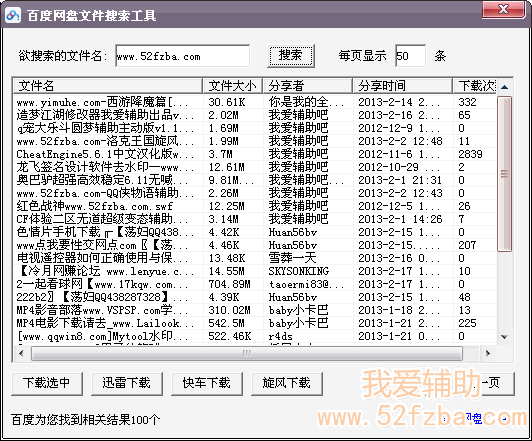This screenshot has height=441, width=532.
Task: Select row MP4影音部落www.VSPSP.com学
Action: 255,310
